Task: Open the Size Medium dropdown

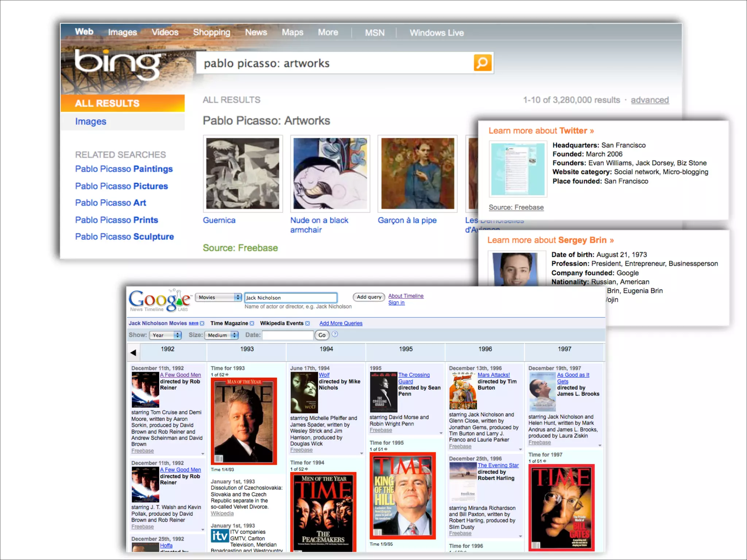Action: pos(221,335)
